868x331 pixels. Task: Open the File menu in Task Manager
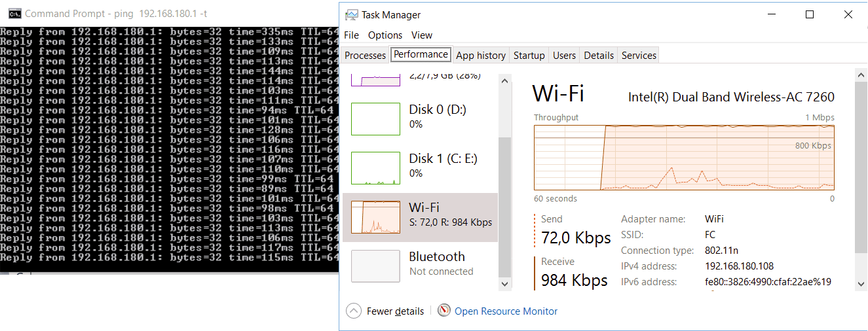(x=351, y=35)
